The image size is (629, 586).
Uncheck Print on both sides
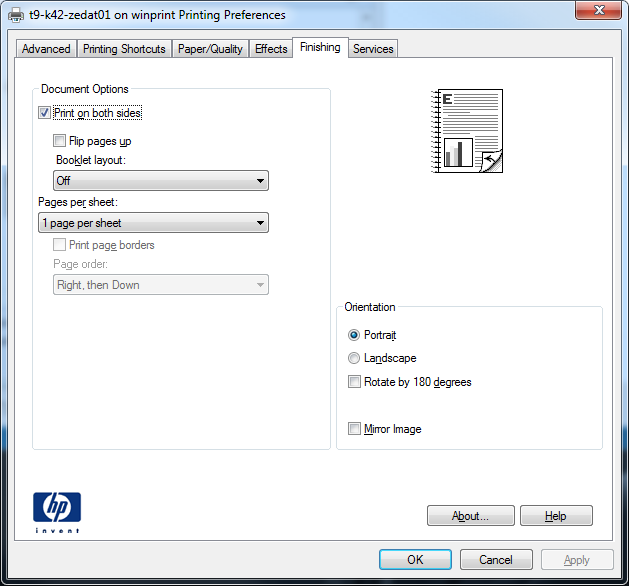[x=45, y=114]
